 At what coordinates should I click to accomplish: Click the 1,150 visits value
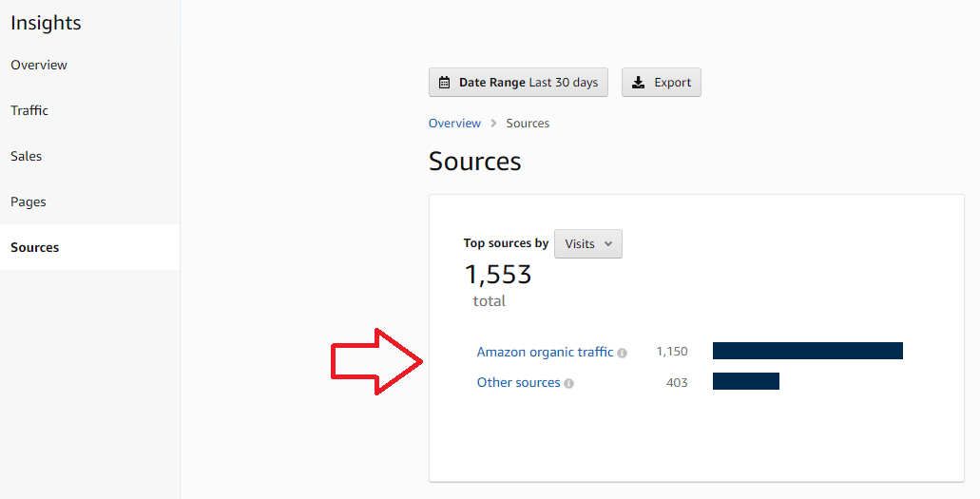(672, 352)
